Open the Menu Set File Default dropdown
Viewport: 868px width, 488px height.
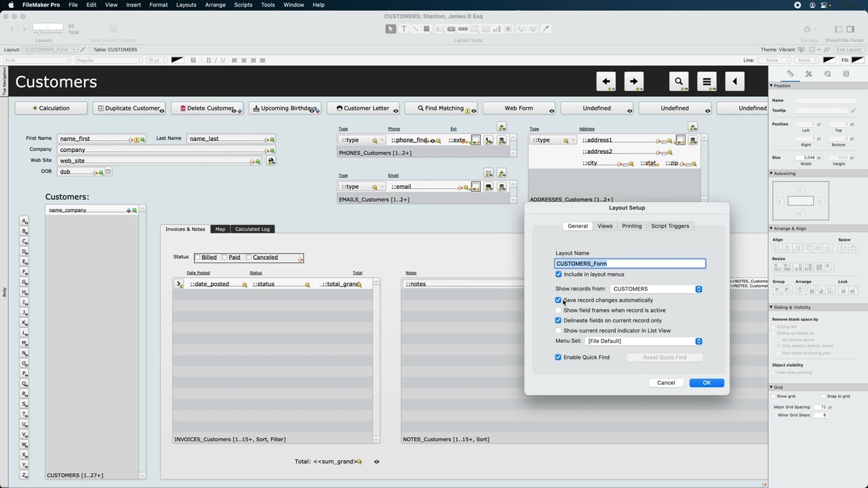point(644,341)
